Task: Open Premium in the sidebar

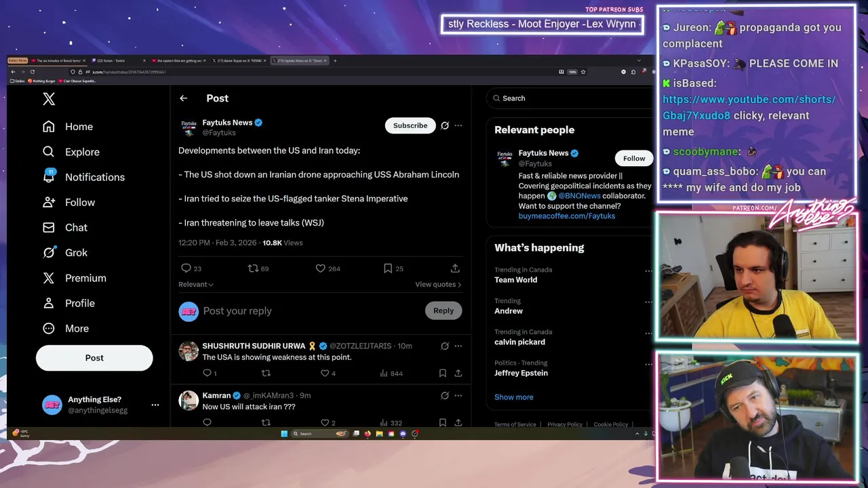Action: click(73, 278)
